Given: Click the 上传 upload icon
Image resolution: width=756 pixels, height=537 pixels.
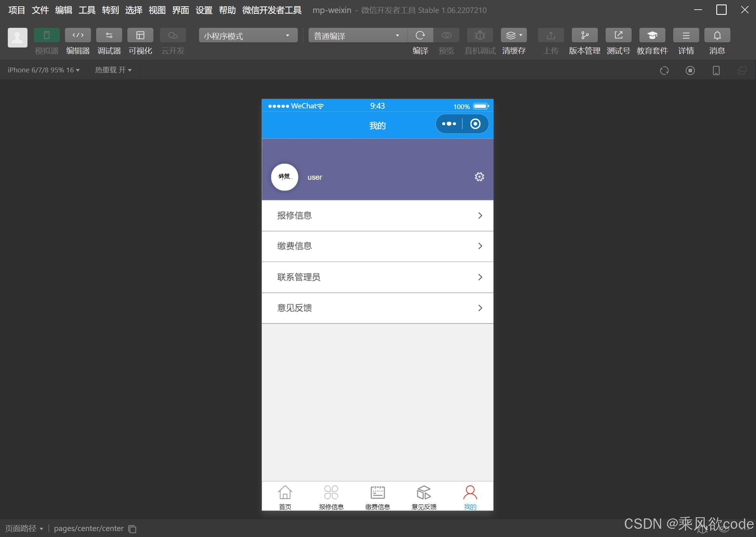Looking at the screenshot, I should [x=550, y=35].
